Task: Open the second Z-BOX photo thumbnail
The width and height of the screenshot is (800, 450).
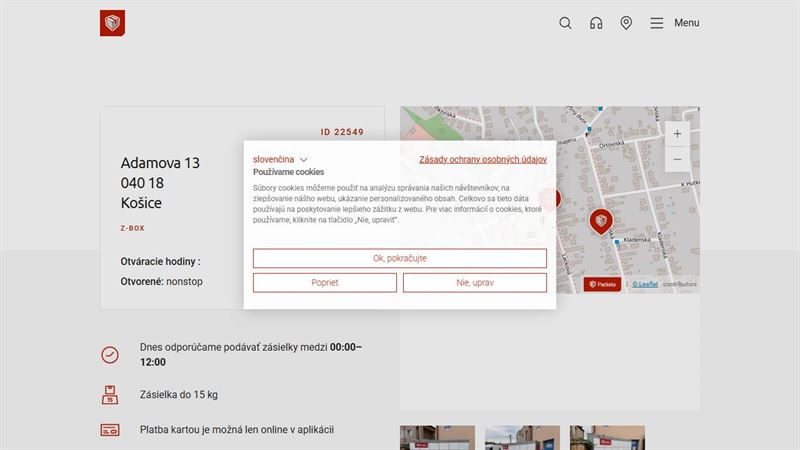Action: pos(522,438)
